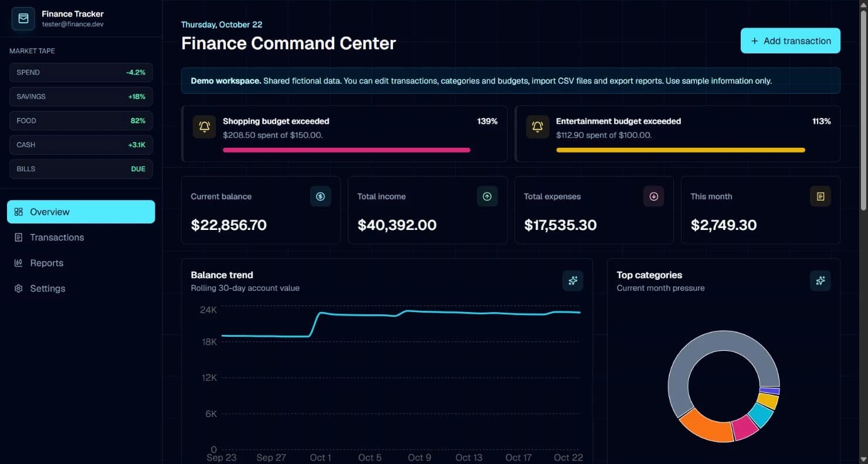Select the CASH market tape item

81,144
